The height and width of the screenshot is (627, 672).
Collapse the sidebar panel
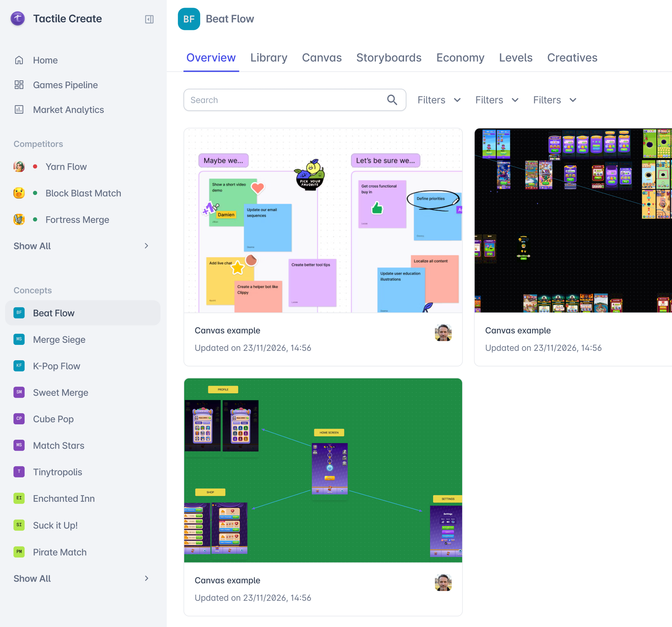[149, 19]
